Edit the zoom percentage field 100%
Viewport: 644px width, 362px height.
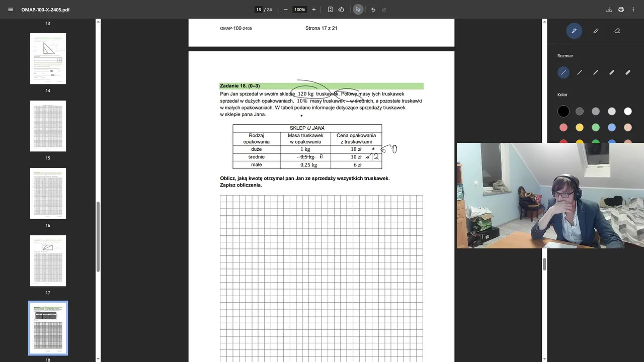pyautogui.click(x=300, y=10)
